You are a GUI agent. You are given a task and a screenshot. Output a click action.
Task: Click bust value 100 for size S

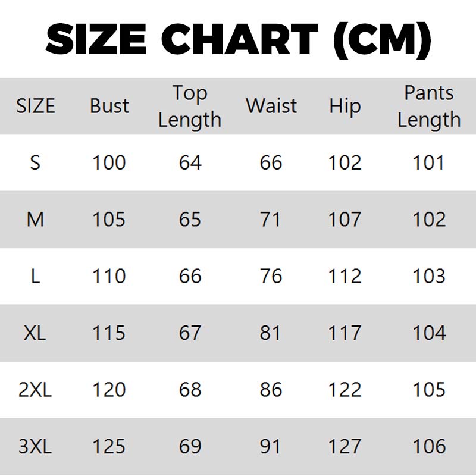109,162
